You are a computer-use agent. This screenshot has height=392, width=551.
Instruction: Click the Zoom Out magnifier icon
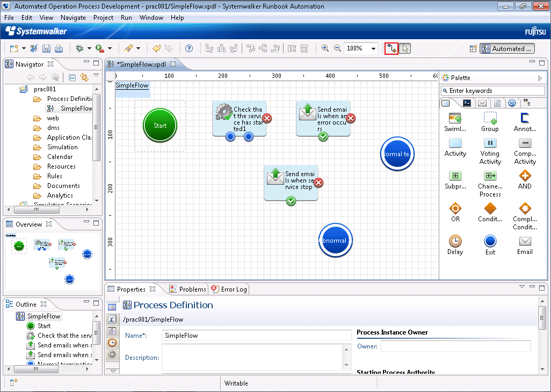click(x=337, y=48)
